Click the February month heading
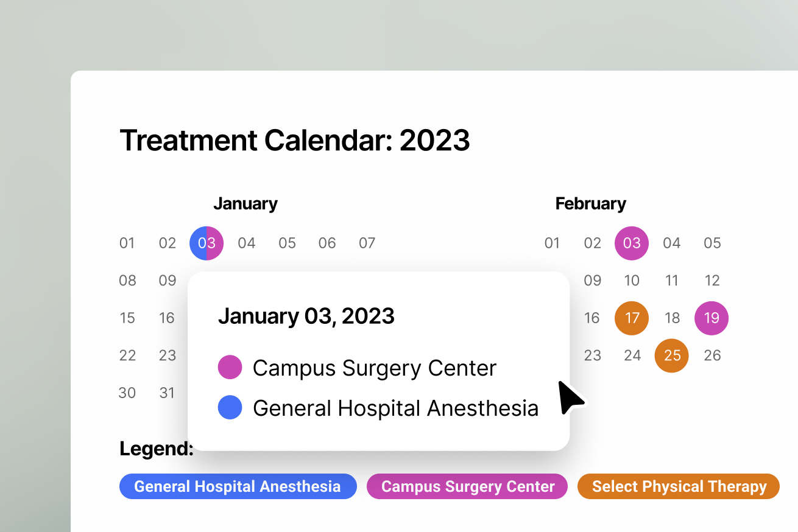Screen dimensions: 798x532 (x=590, y=204)
